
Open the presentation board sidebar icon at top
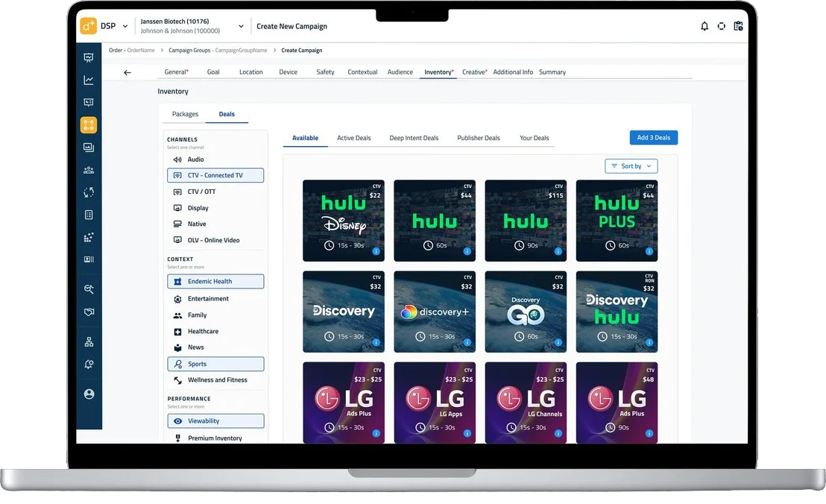tap(89, 57)
